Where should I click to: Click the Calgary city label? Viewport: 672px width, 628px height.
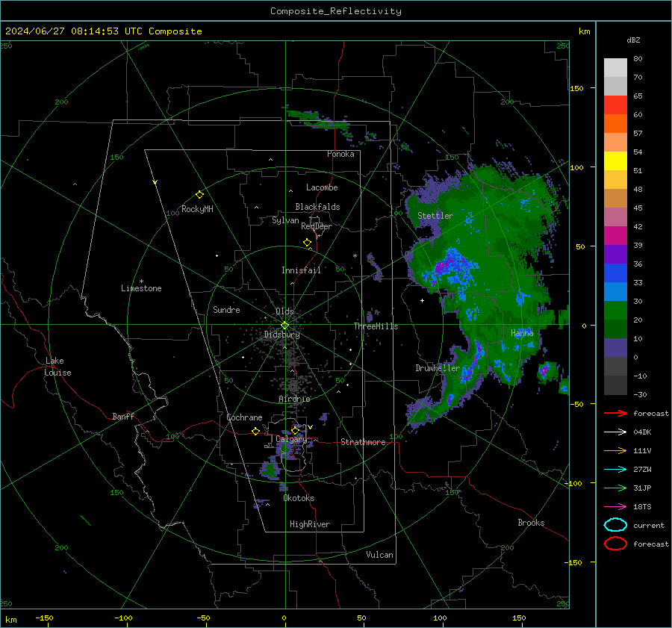291,439
